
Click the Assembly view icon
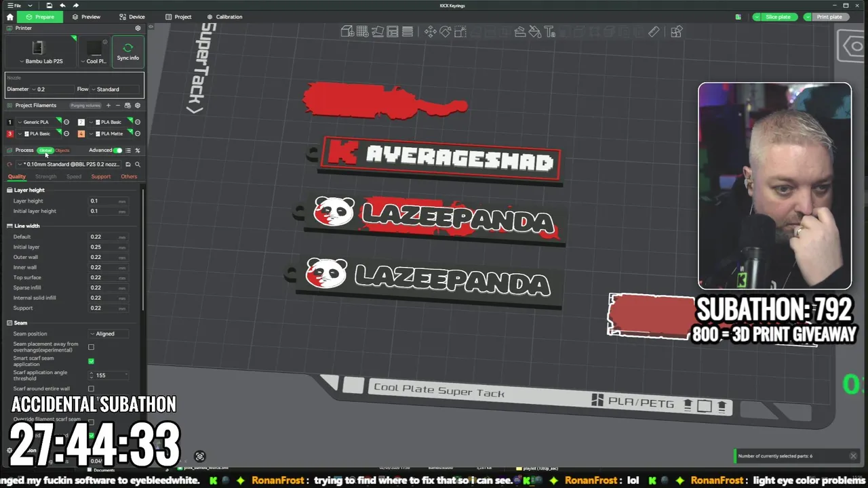tap(676, 32)
